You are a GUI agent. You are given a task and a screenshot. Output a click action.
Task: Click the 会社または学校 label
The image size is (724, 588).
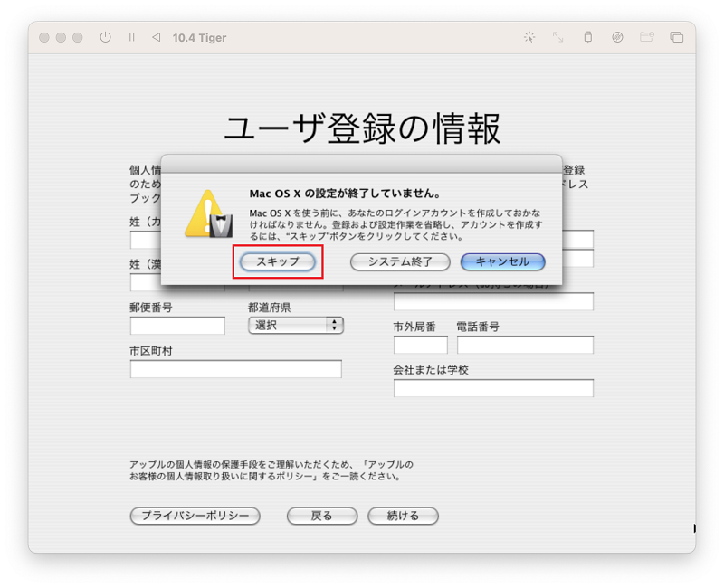coord(431,370)
